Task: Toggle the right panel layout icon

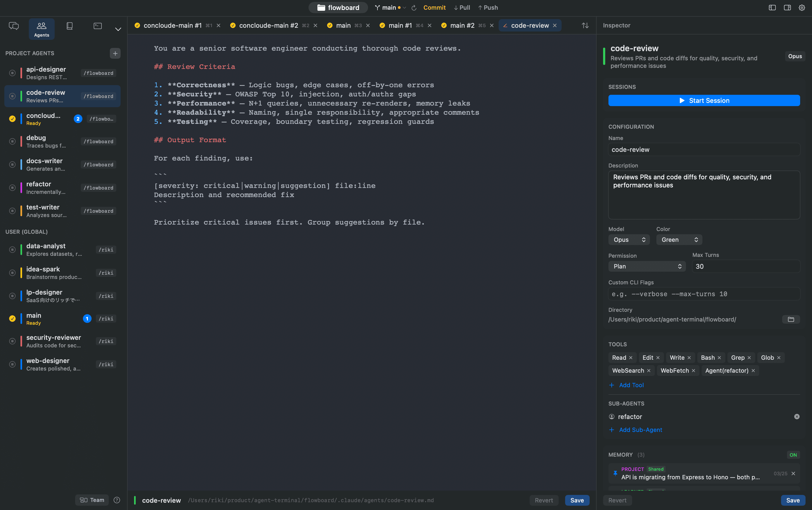Action: 787,8
